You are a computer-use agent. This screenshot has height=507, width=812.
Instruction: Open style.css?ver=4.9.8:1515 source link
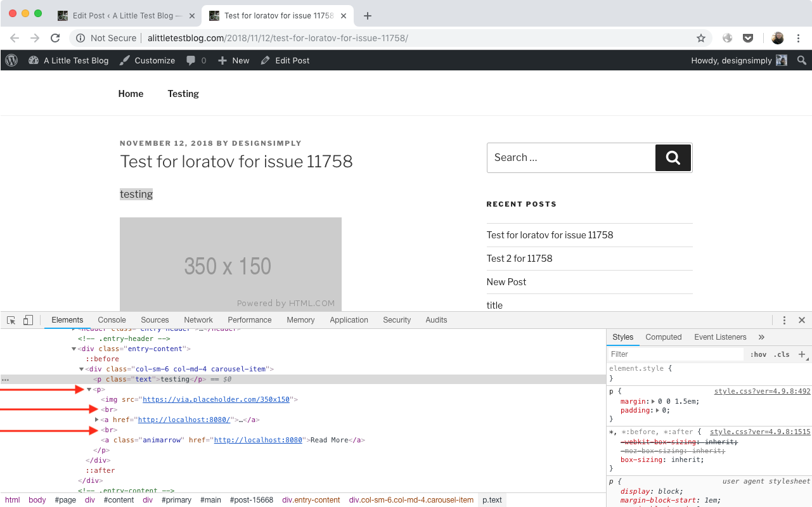click(x=760, y=432)
